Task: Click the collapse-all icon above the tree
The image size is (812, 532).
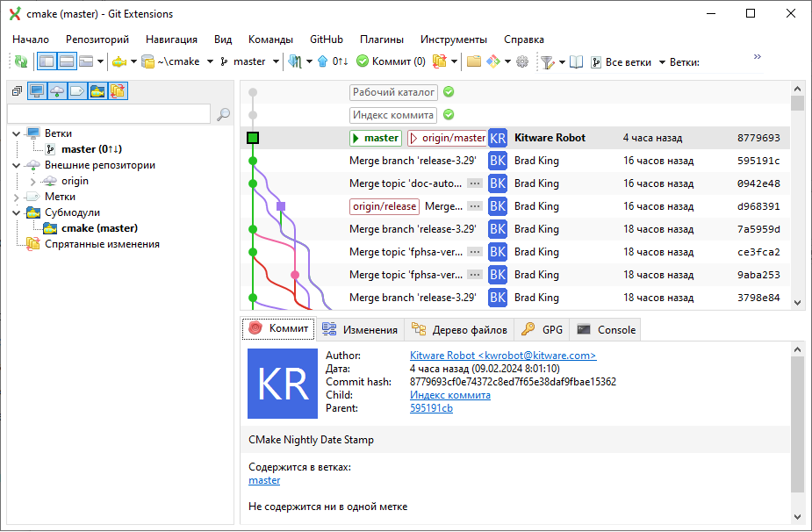Action: pyautogui.click(x=17, y=91)
